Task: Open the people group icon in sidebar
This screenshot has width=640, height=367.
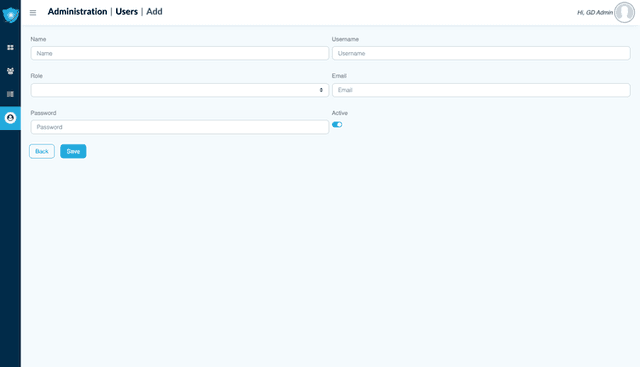Action: click(x=11, y=71)
